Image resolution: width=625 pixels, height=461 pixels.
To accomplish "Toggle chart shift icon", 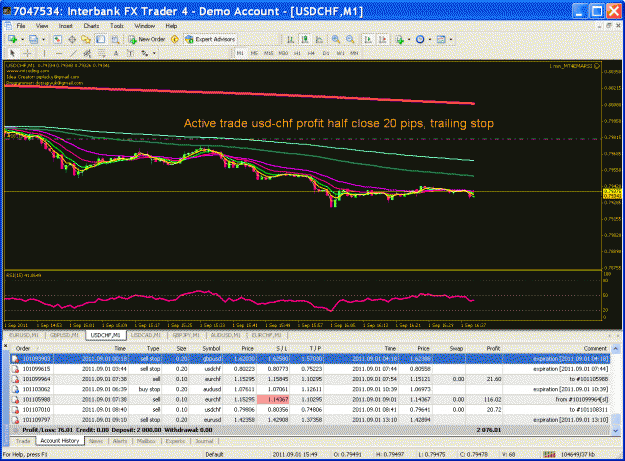I will [x=383, y=39].
